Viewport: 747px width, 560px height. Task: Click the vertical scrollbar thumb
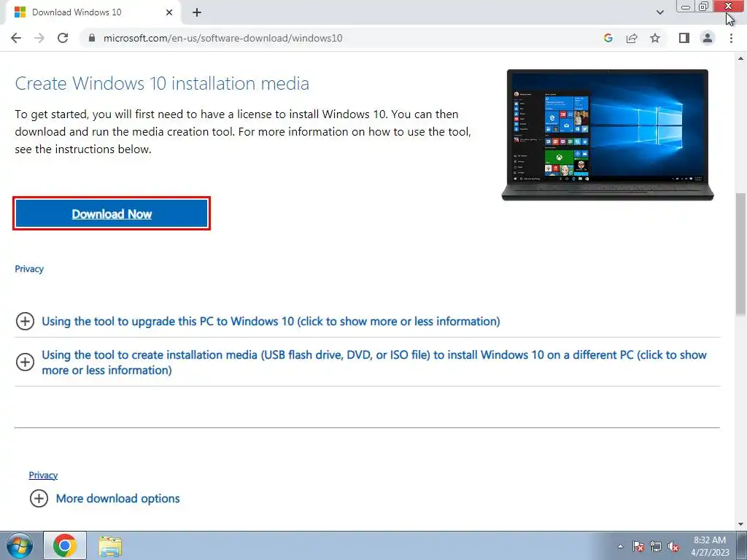[741, 254]
